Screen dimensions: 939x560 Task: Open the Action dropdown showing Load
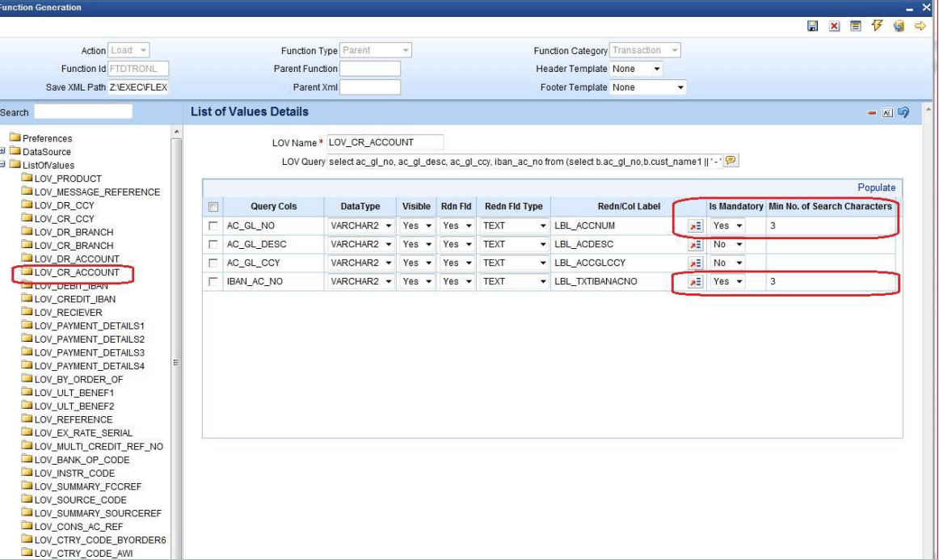[128, 50]
